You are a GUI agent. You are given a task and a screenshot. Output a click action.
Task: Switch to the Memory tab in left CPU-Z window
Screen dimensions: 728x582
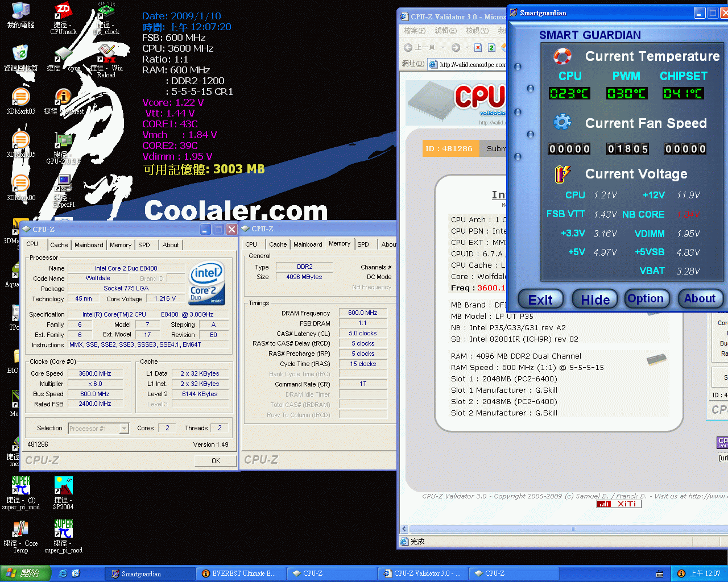tap(121, 245)
